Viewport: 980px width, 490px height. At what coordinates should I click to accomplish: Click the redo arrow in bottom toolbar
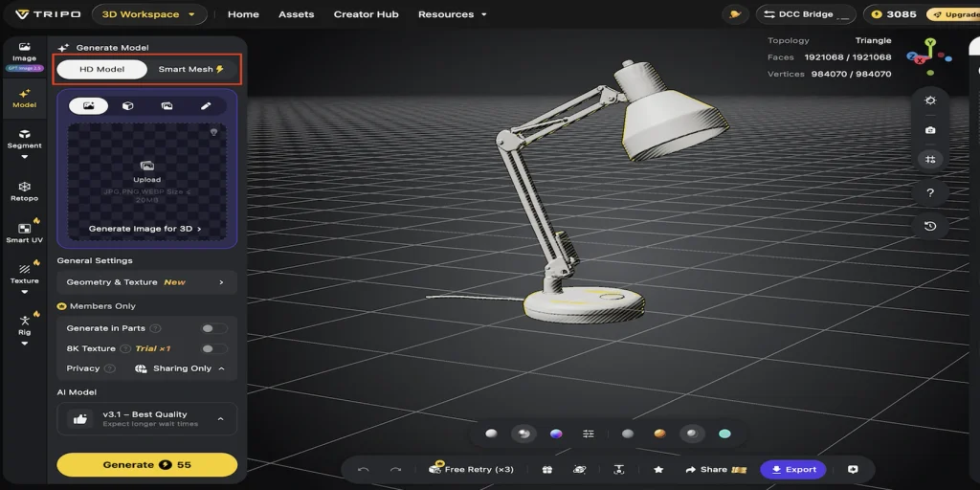coord(395,469)
